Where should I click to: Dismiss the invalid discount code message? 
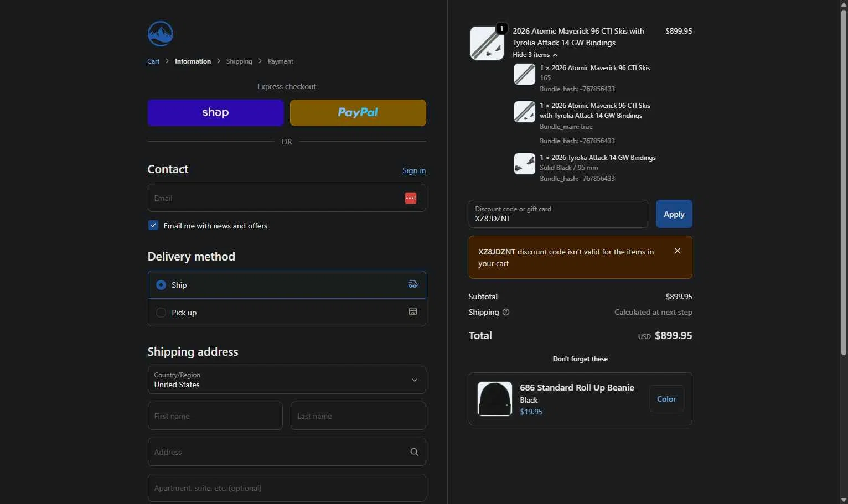(x=678, y=251)
